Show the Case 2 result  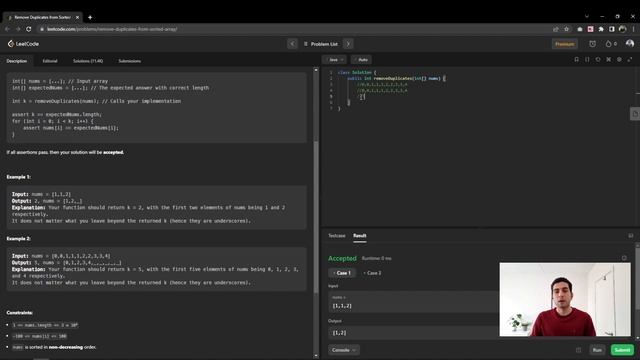pyautogui.click(x=372, y=273)
